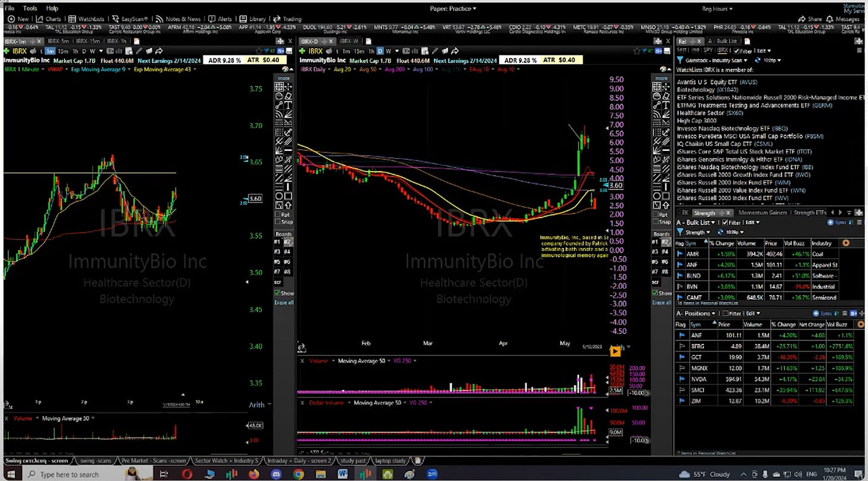Sort by Vol Buzz column in Bulk List
Viewport: 868px width, 481px height.
tap(795, 243)
